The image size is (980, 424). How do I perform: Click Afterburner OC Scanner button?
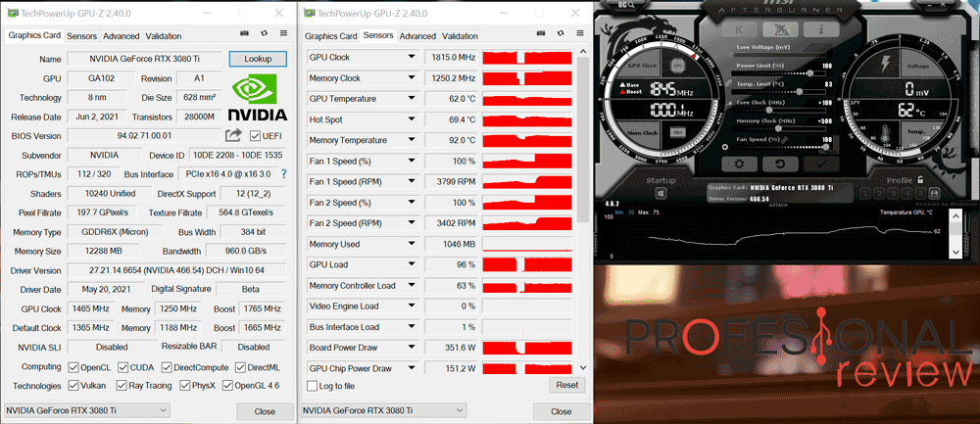click(x=781, y=30)
